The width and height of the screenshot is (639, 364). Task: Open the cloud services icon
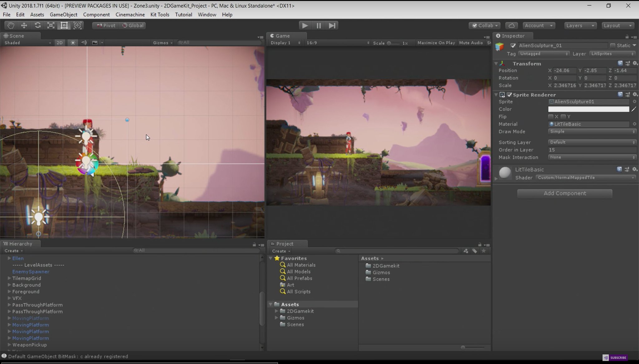pos(511,26)
